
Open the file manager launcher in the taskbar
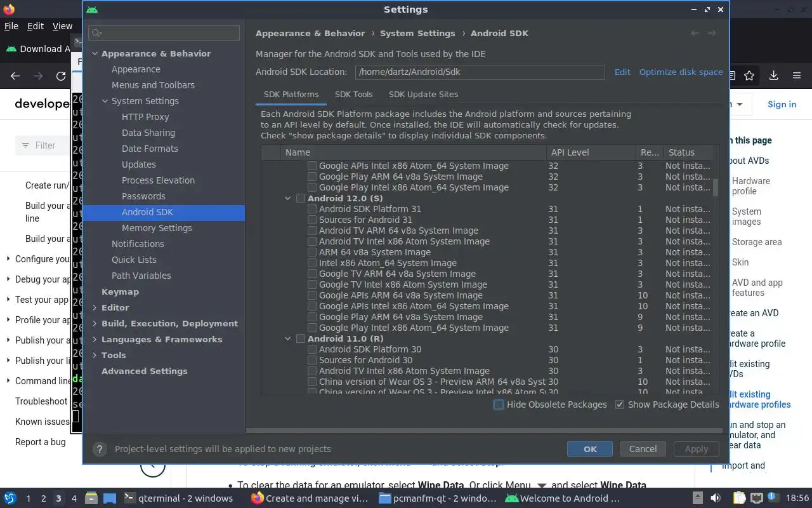91,498
